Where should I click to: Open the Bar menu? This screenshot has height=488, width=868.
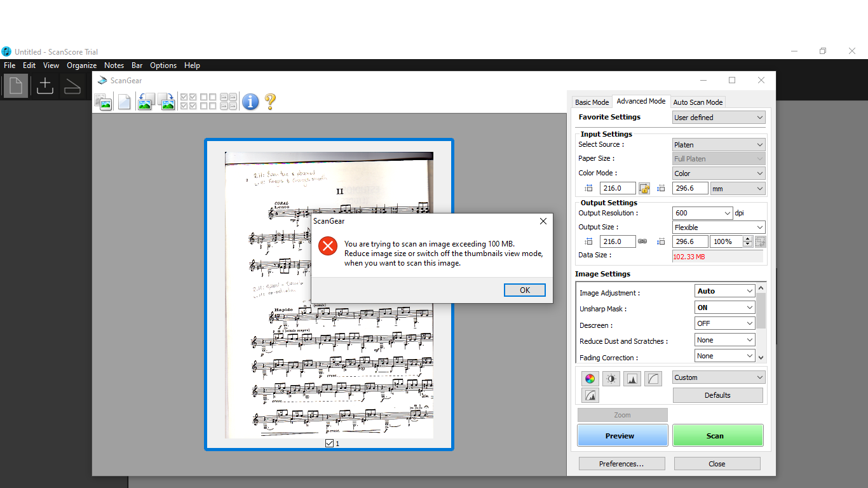(137, 65)
